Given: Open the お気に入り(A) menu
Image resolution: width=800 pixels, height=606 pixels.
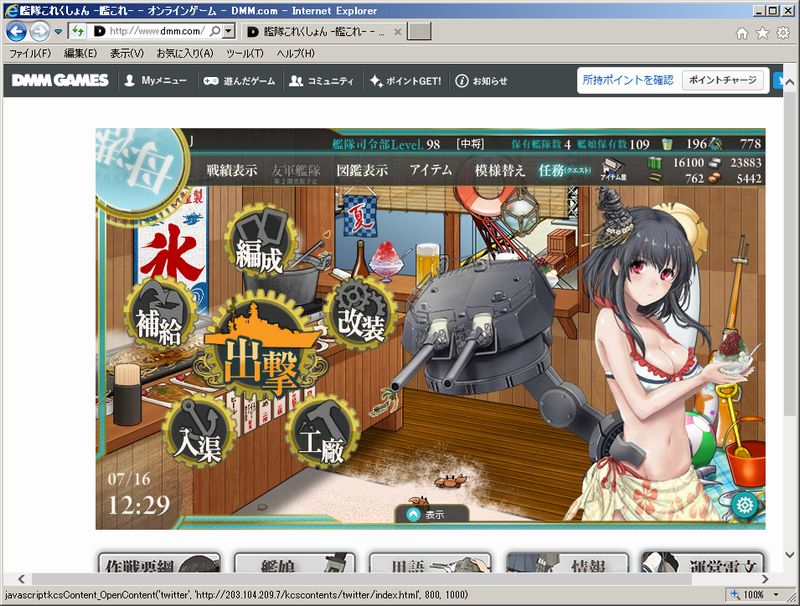Looking at the screenshot, I should point(185,53).
